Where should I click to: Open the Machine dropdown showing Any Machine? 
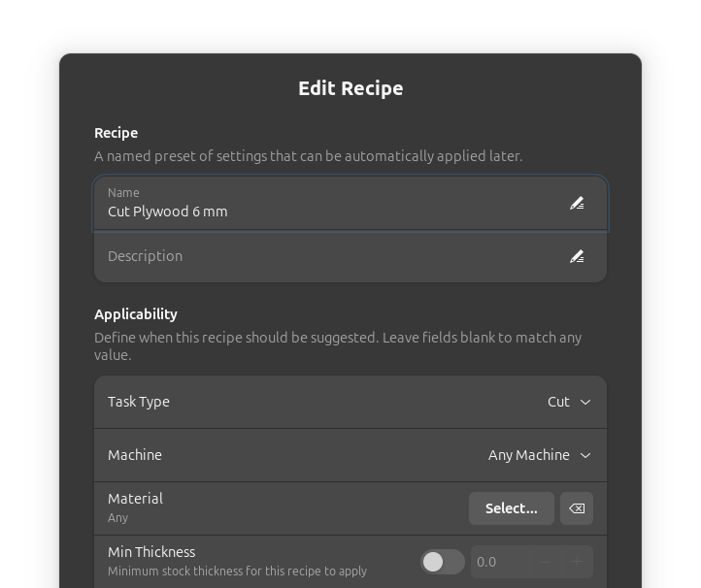tap(539, 455)
